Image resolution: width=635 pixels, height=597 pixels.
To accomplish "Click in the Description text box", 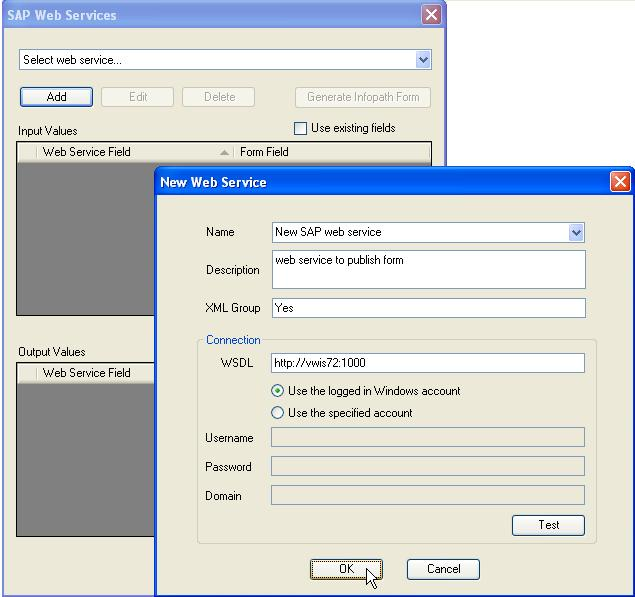I will [x=429, y=269].
